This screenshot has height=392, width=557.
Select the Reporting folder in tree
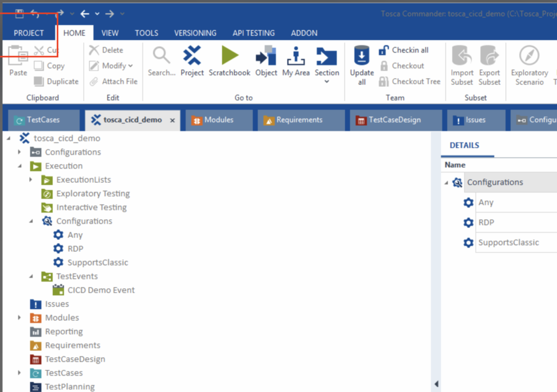click(64, 332)
